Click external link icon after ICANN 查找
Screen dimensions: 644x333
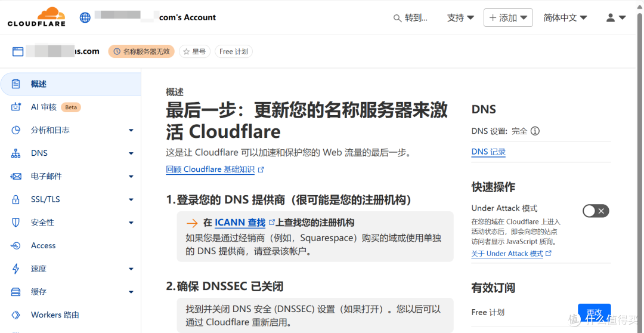click(271, 223)
